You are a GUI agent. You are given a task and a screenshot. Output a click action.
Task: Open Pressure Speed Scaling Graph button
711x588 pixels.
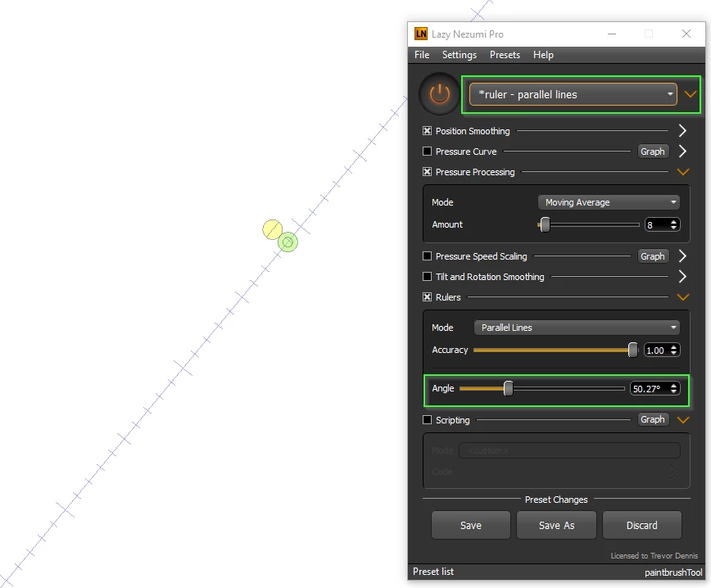pos(653,256)
